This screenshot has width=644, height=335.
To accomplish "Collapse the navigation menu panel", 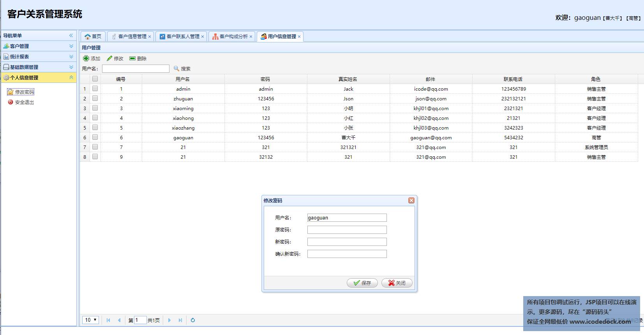I will point(71,35).
